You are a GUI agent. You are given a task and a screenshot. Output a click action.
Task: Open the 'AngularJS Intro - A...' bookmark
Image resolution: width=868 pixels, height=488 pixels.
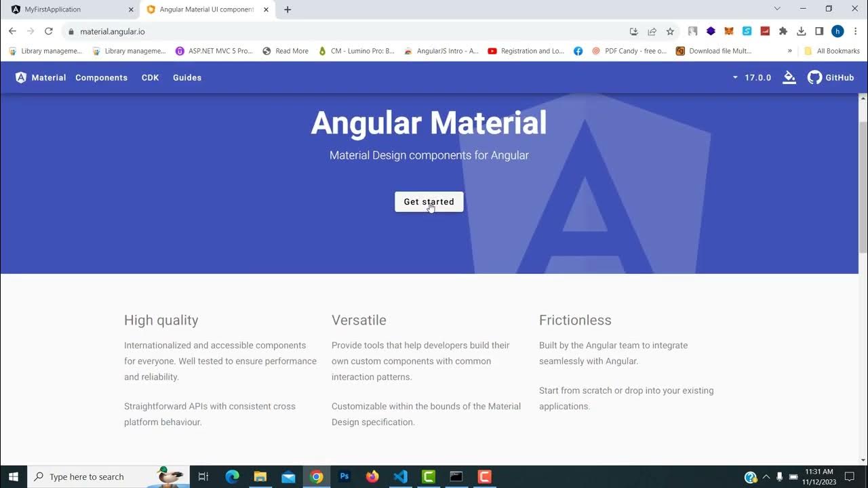(x=441, y=51)
